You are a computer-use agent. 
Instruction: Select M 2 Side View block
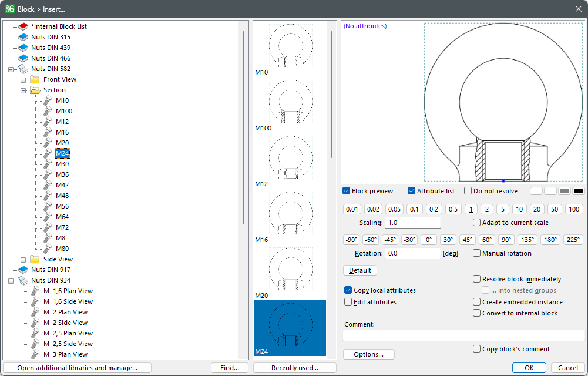65,323
